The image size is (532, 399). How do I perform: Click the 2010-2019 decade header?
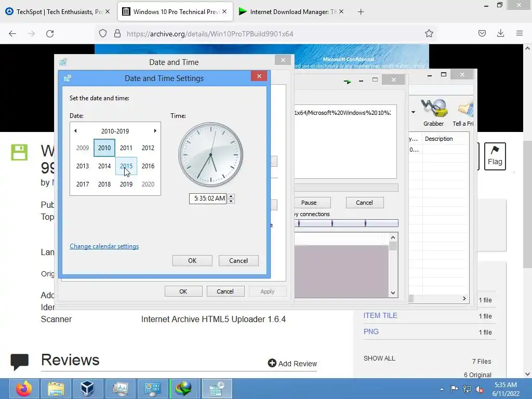(x=115, y=131)
